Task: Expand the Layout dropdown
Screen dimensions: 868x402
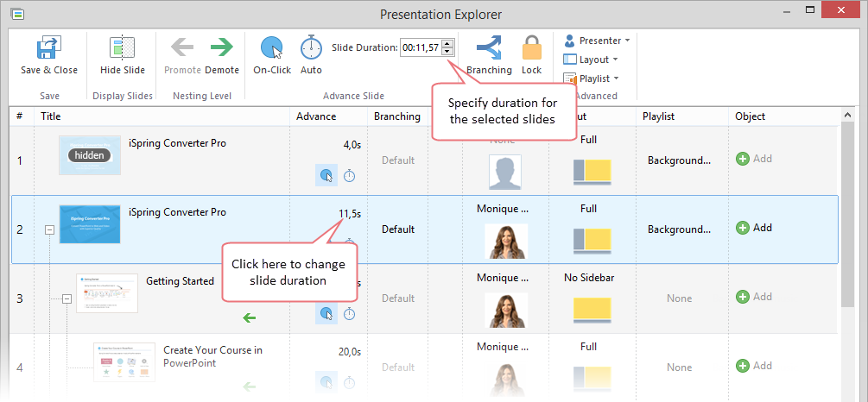Action: click(x=591, y=60)
